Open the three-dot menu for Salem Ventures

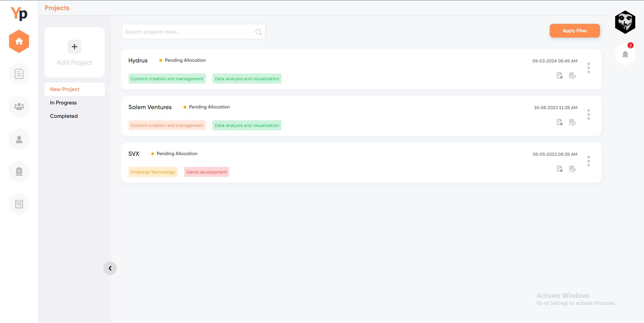tap(589, 114)
